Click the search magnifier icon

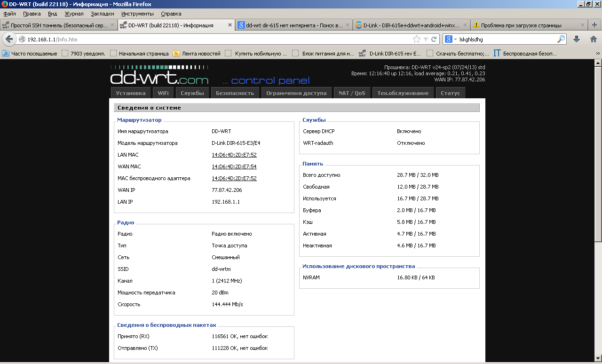[561, 40]
